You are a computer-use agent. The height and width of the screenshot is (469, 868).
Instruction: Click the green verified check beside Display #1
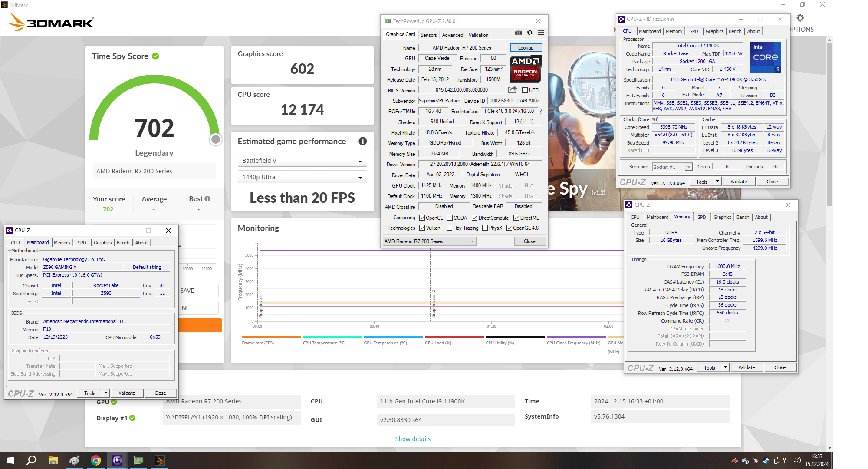coord(132,418)
